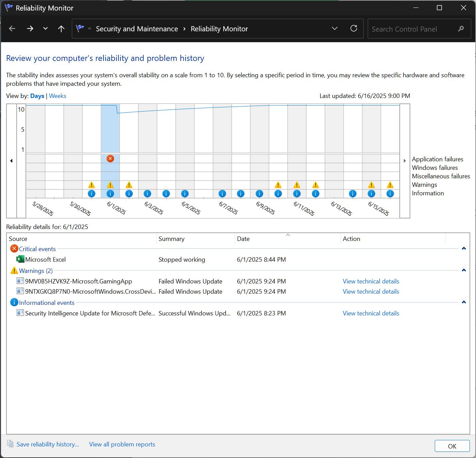The height and width of the screenshot is (458, 476).
Task: Select the 9MV0B5HZVK9Z-Microsoft.GamingApp row
Action: coord(238,281)
